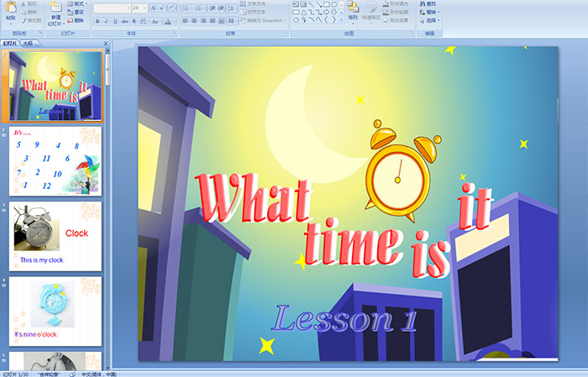The height and width of the screenshot is (377, 588).
Task: Open the font color A dropdown
Action: coord(169,21)
